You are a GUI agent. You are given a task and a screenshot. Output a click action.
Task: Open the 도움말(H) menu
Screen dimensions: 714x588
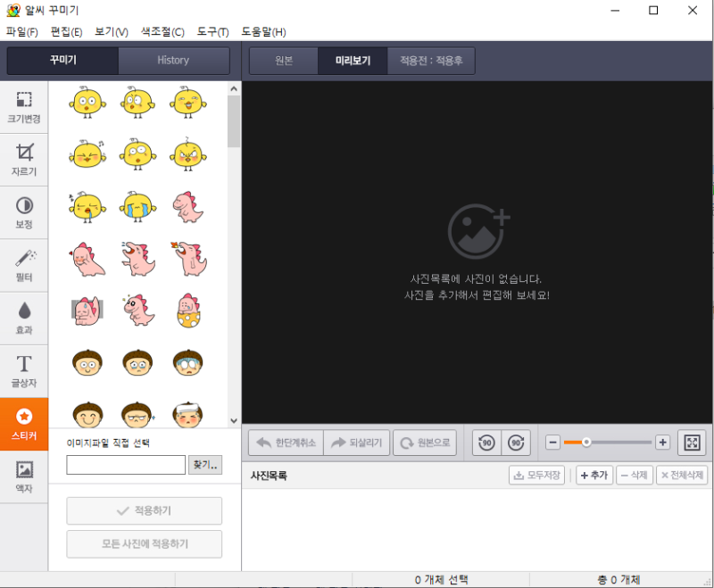click(263, 32)
